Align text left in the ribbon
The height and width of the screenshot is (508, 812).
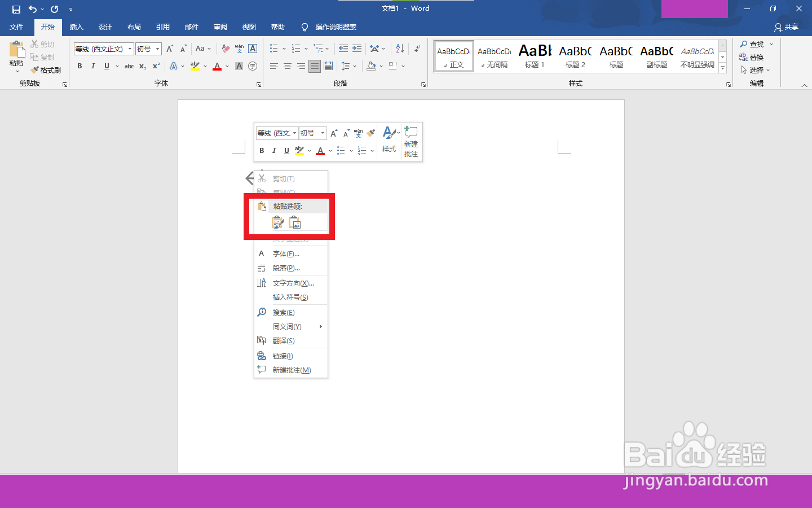[274, 66]
